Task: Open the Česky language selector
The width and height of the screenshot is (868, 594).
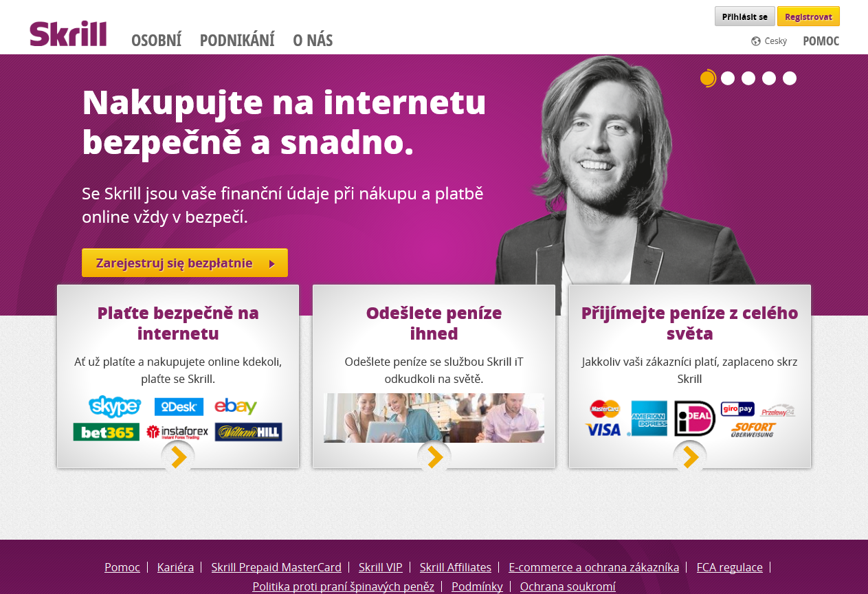Action: pos(776,41)
